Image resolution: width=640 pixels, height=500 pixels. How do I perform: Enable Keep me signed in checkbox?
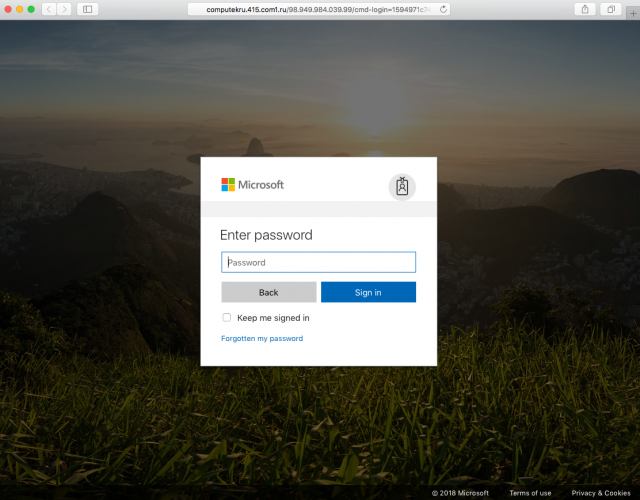coord(227,318)
